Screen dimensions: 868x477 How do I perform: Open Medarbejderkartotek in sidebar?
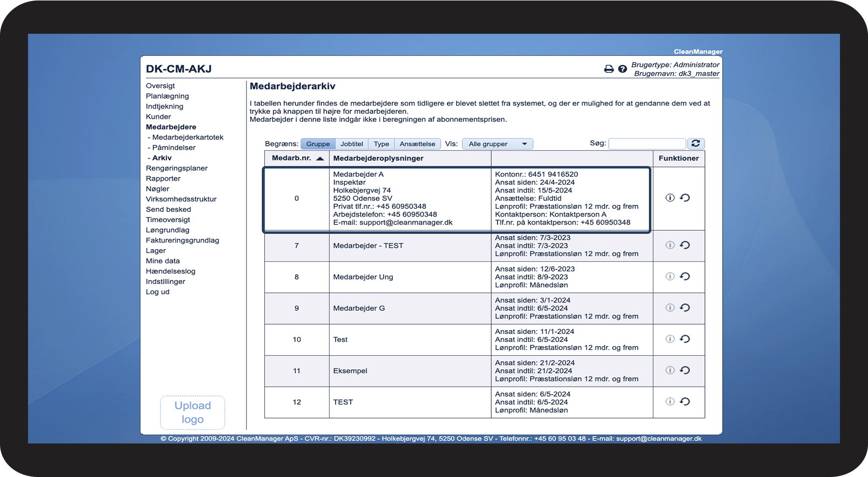(x=188, y=137)
